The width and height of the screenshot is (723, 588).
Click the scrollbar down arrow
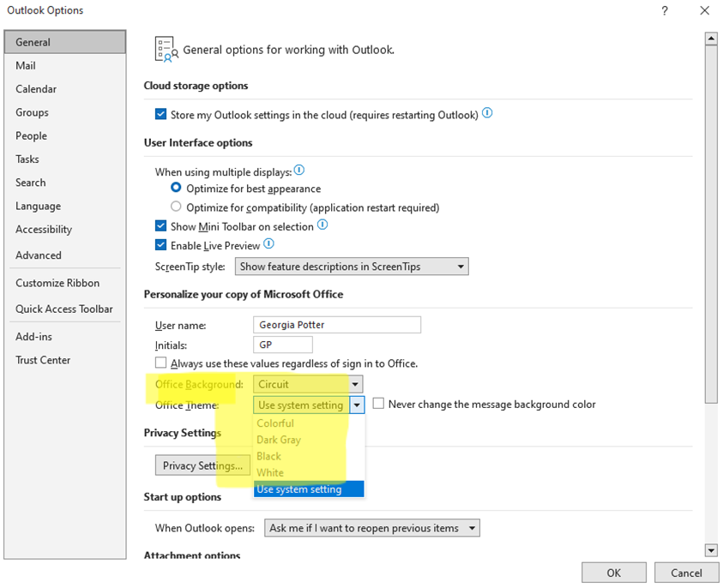click(x=711, y=549)
